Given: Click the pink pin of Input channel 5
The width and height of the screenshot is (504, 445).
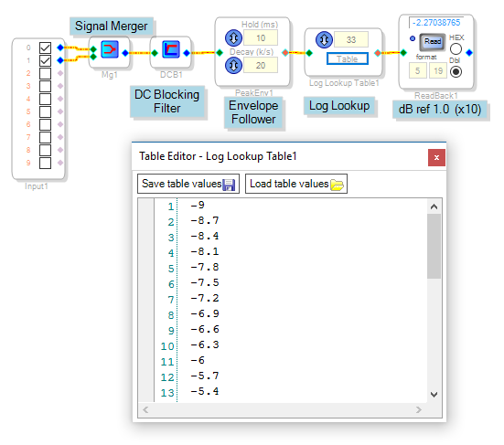Looking at the screenshot, I should 60,111.
